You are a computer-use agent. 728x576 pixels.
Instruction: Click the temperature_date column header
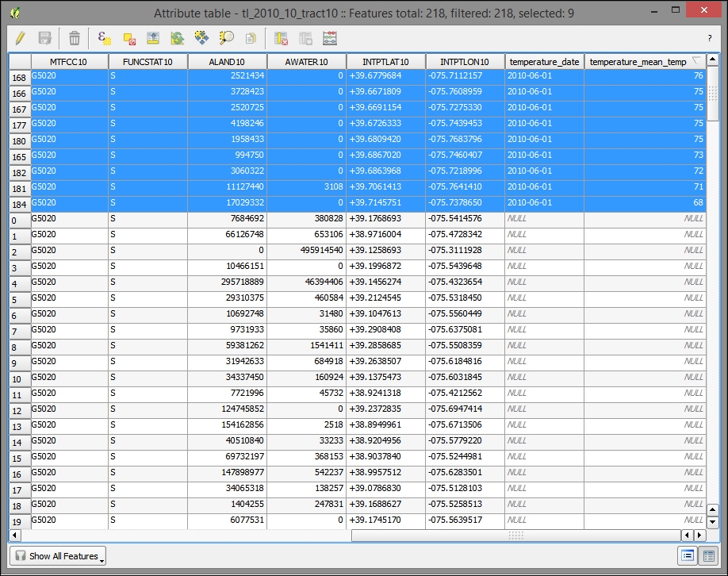544,61
